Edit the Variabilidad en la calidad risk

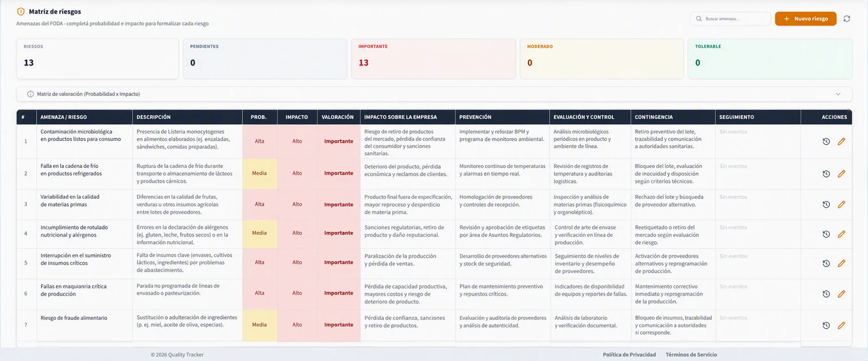click(841, 204)
